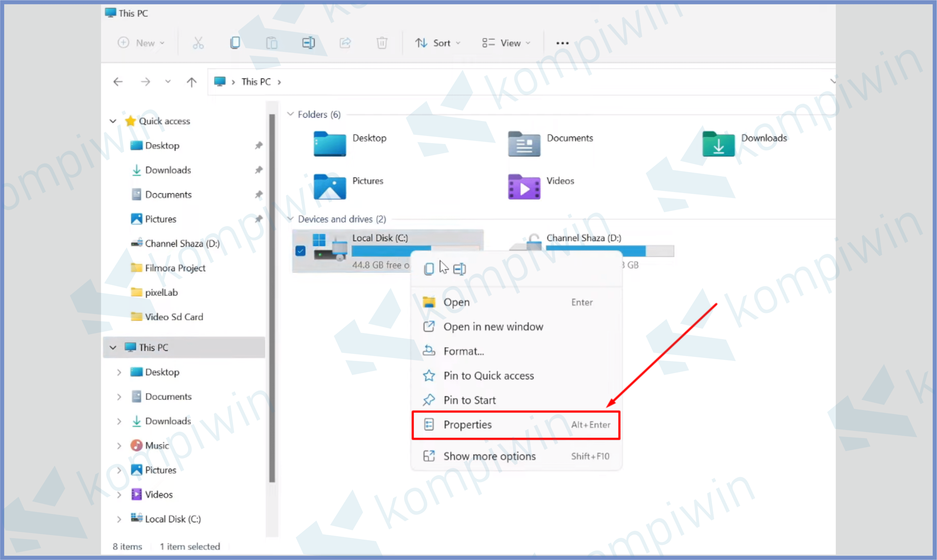Click the Cut scissors icon in toolbar
The height and width of the screenshot is (560, 937).
198,43
